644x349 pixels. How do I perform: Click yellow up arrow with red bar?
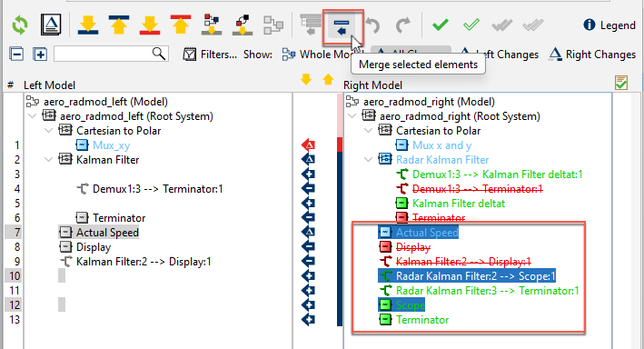click(181, 25)
